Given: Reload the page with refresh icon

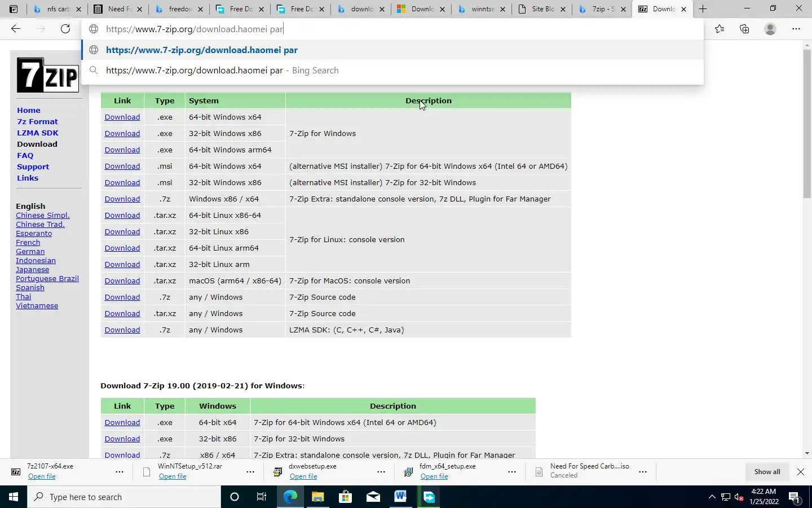Looking at the screenshot, I should coord(65,29).
